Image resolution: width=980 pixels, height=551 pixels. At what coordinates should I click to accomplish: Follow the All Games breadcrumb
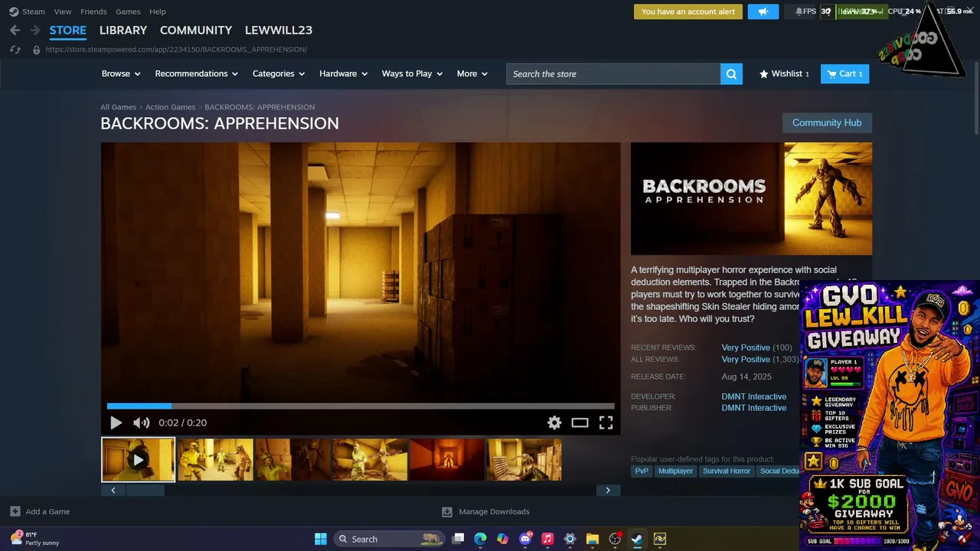[x=118, y=107]
